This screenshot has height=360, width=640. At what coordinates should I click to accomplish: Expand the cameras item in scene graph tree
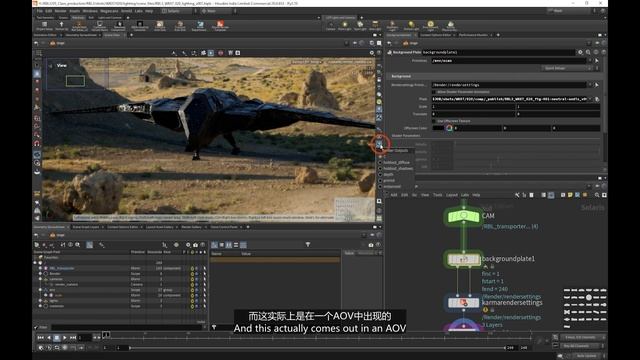tap(40, 279)
